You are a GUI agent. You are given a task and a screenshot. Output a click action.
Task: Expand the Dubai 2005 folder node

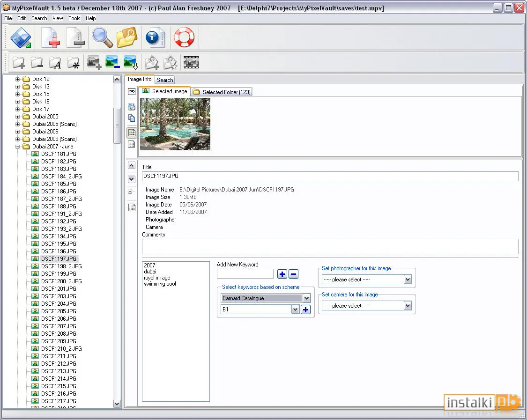[17, 117]
